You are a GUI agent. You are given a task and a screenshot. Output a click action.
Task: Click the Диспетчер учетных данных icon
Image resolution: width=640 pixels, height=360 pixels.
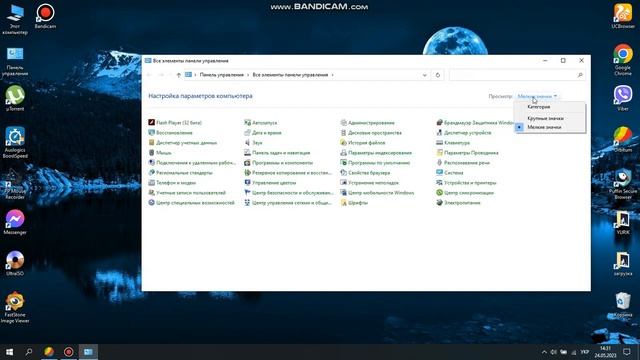point(151,142)
